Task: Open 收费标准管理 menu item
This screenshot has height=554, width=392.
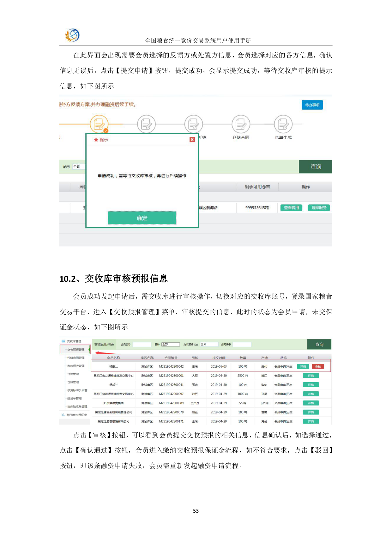Action: (x=76, y=366)
